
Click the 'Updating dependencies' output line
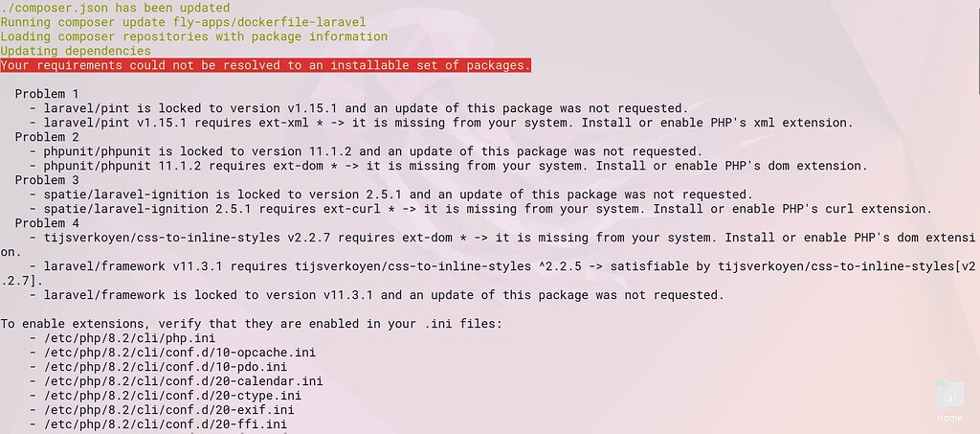76,51
